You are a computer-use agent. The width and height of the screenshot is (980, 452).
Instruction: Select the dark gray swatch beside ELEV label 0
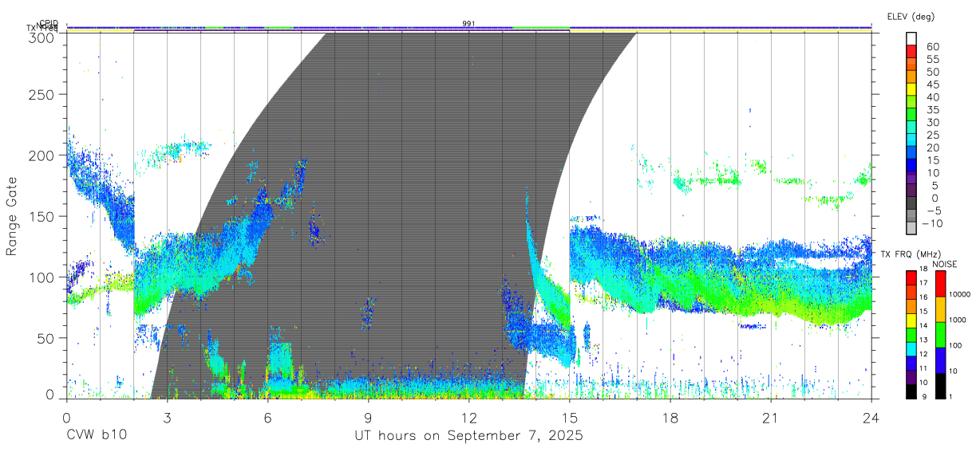click(911, 203)
